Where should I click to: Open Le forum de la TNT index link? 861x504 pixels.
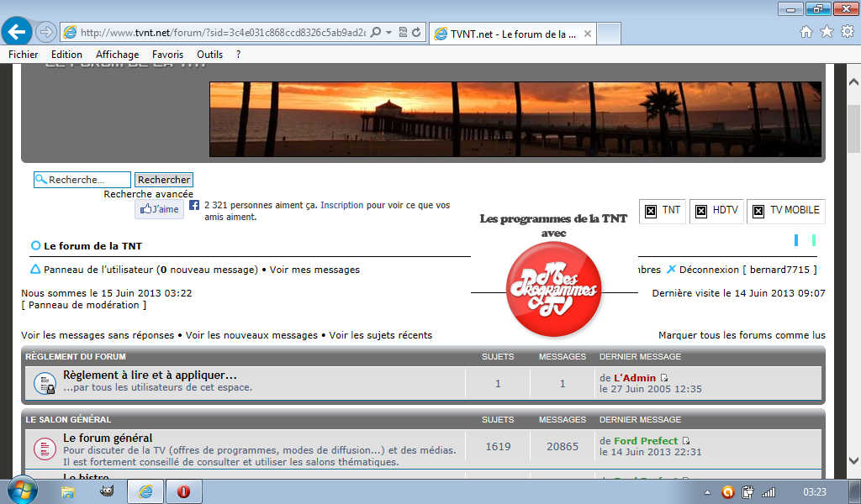(92, 246)
